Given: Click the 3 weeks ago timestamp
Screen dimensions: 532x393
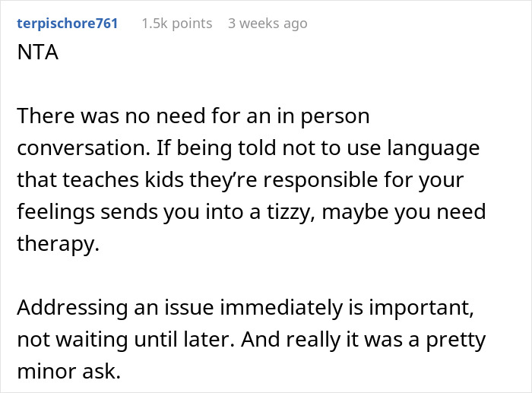Looking at the screenshot, I should pos(269,23).
